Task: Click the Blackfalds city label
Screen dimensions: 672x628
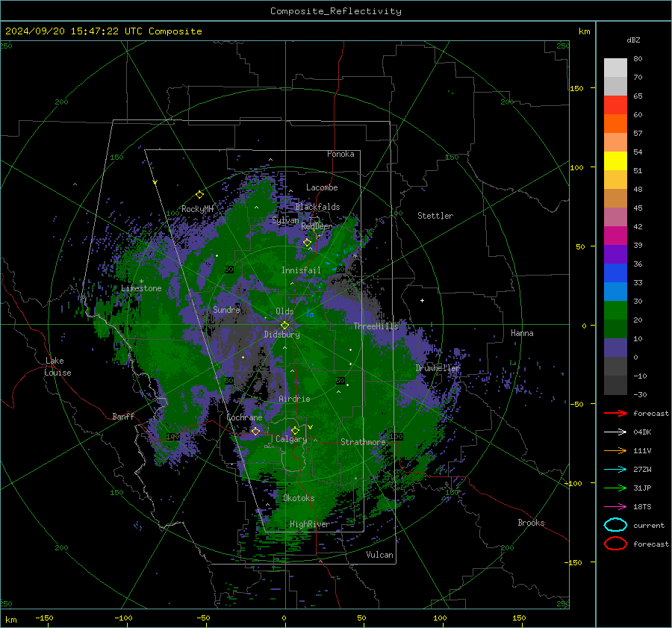Action: pos(317,207)
